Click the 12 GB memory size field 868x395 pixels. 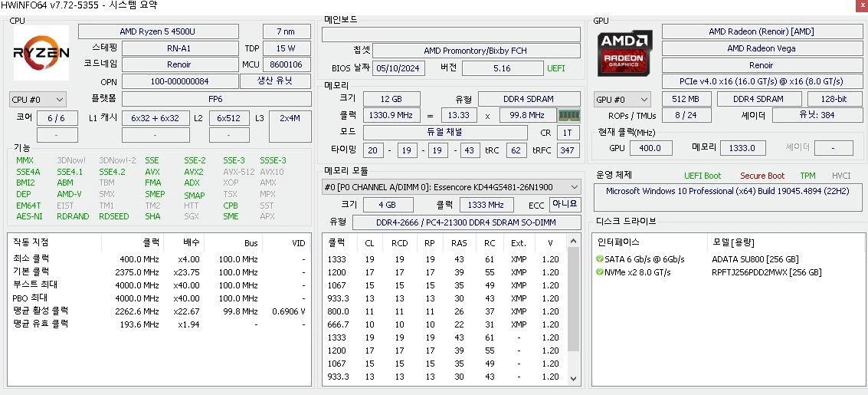pyautogui.click(x=391, y=99)
